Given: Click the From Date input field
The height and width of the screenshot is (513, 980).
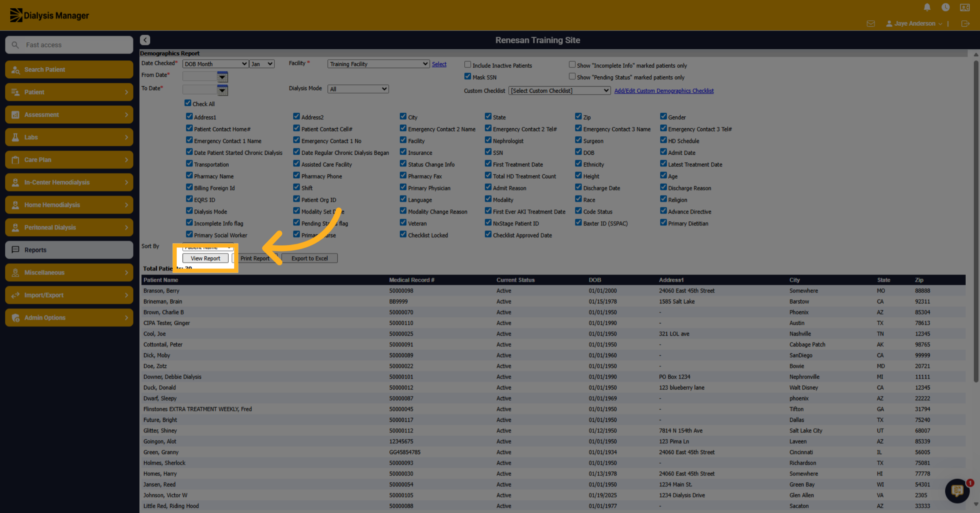Looking at the screenshot, I should [x=200, y=77].
